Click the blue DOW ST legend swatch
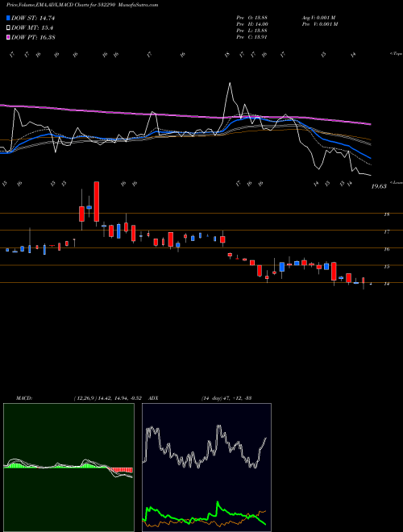403x532 pixels. tap(8, 18)
